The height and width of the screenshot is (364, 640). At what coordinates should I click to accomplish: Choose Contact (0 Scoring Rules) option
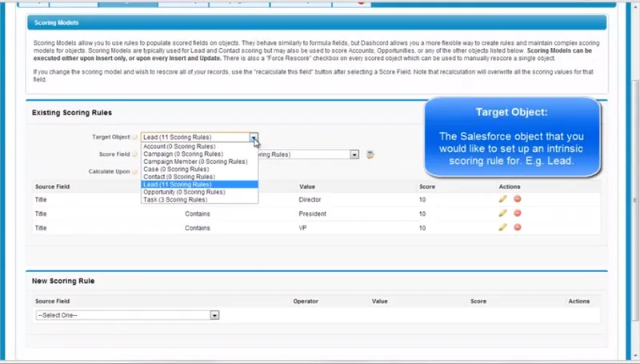[178, 177]
